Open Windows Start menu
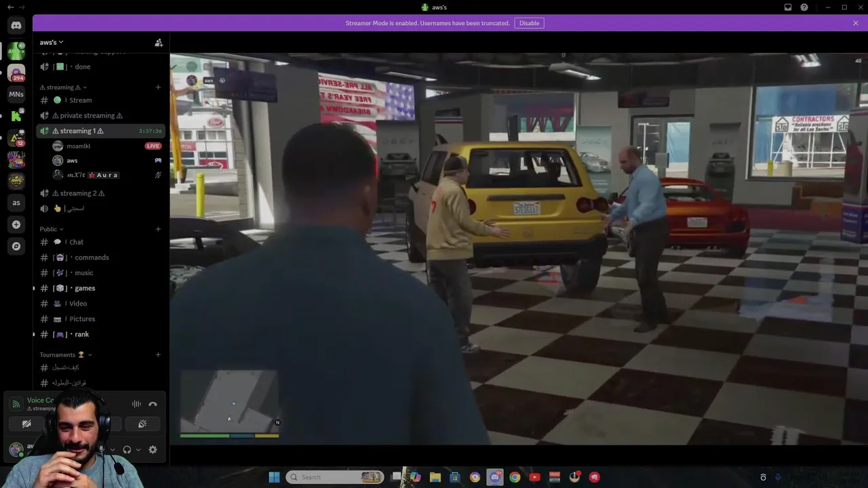The height and width of the screenshot is (488, 868). 274,477
